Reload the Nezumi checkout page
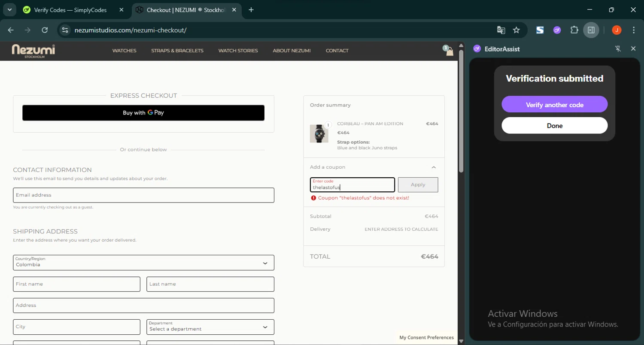The height and width of the screenshot is (345, 644). tap(45, 30)
